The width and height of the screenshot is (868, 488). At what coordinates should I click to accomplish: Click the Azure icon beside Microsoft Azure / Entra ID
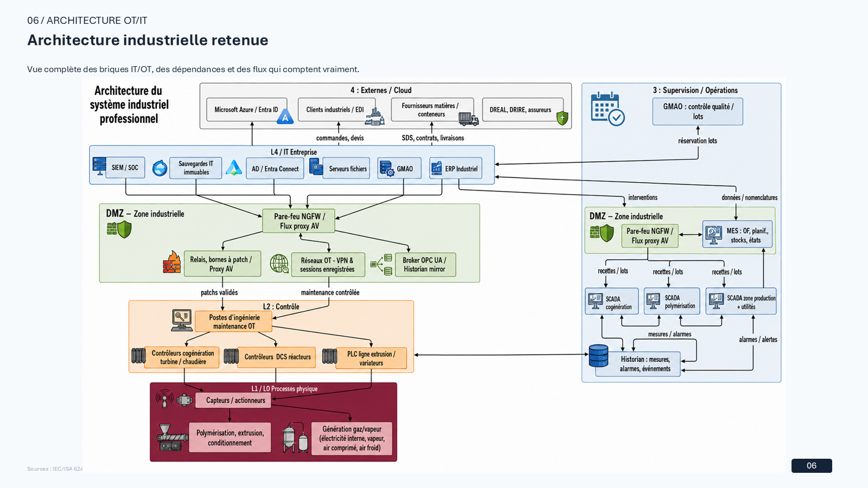(285, 117)
